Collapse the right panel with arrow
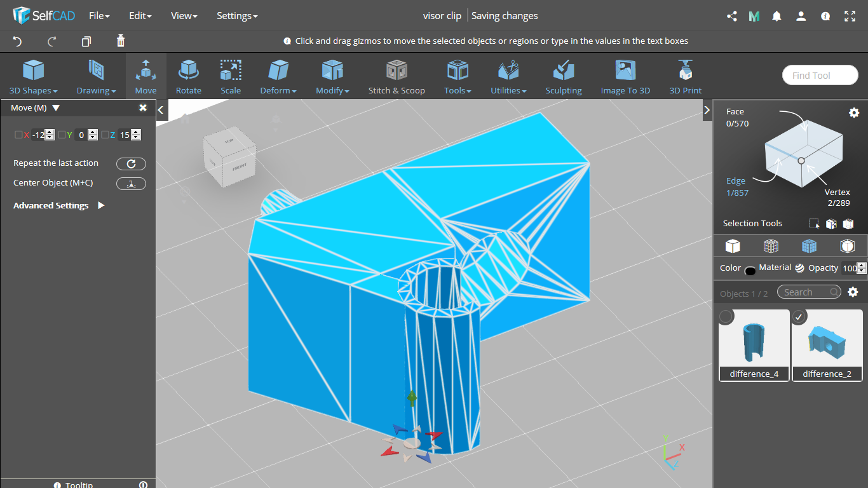Viewport: 868px width, 488px height. [707, 110]
